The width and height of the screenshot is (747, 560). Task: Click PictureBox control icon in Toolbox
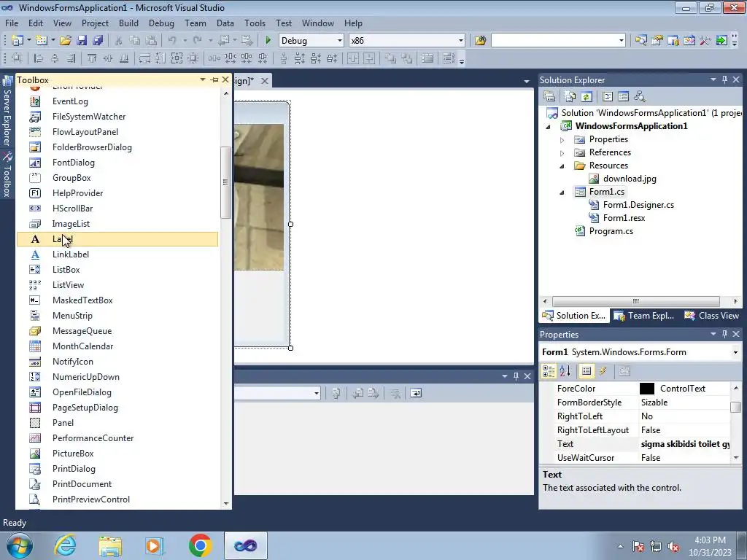click(x=35, y=454)
